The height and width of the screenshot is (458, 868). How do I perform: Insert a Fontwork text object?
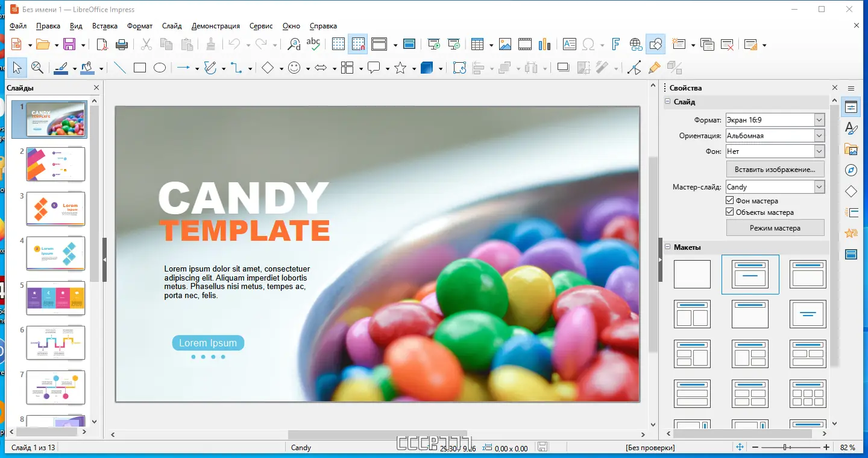[615, 44]
